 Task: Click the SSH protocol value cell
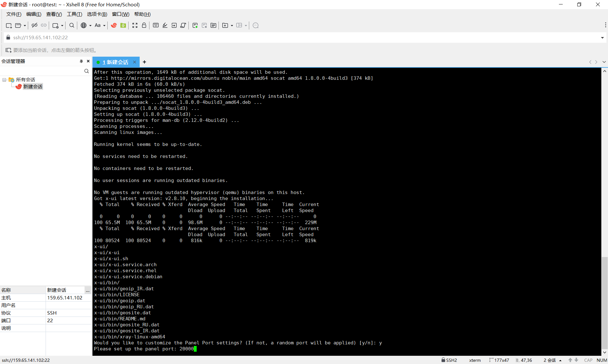tap(68, 313)
